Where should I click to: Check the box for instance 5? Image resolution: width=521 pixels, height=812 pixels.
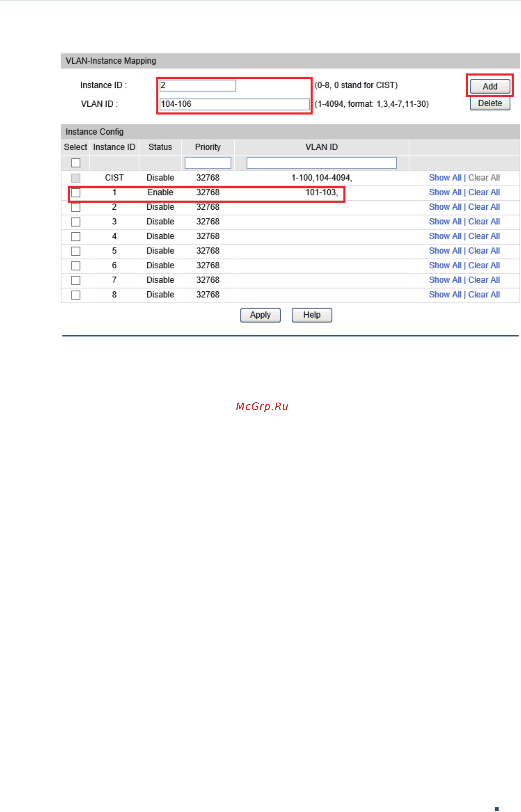coord(76,251)
